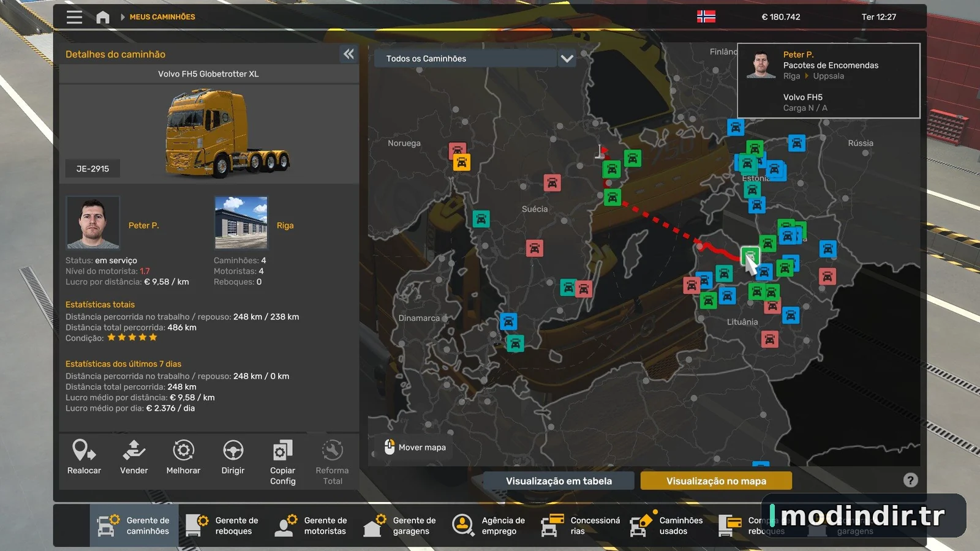Click the Peter P. driver photo in details
The image size is (980, 551).
[92, 223]
